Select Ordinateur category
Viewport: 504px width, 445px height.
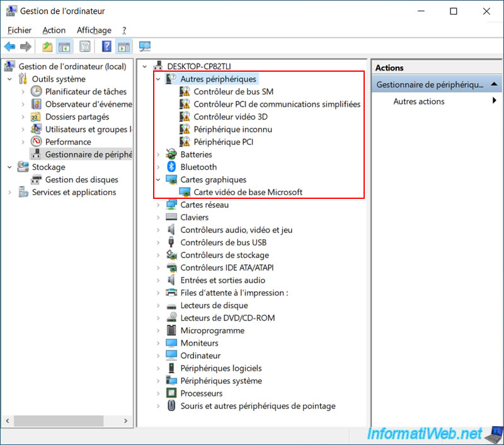pos(200,356)
